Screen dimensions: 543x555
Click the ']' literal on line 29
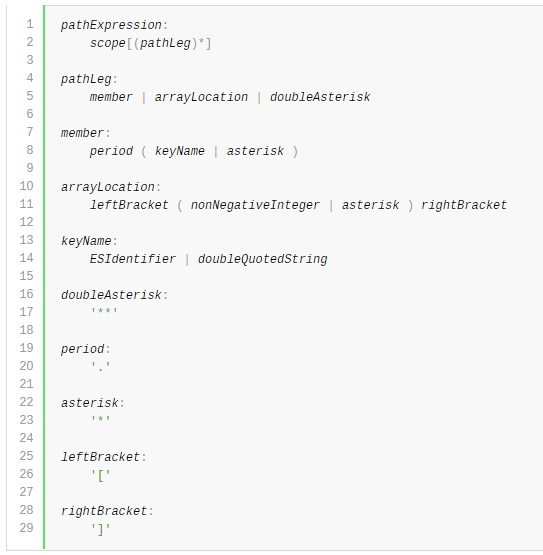(x=101, y=530)
